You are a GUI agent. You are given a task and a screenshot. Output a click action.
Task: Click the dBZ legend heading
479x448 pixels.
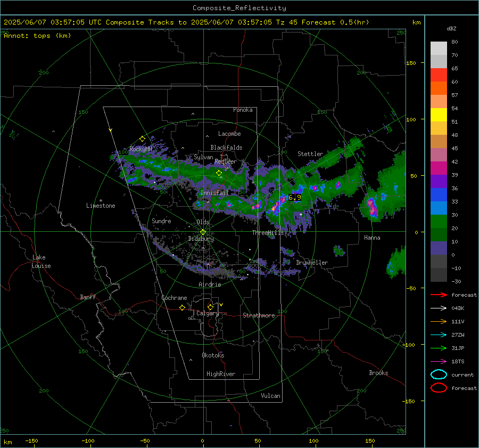click(451, 28)
